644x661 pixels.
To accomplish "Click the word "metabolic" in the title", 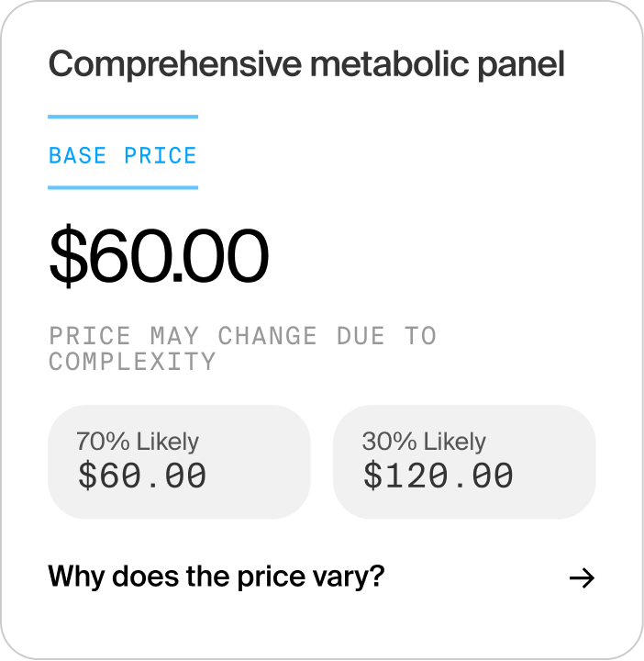I will pos(390,63).
